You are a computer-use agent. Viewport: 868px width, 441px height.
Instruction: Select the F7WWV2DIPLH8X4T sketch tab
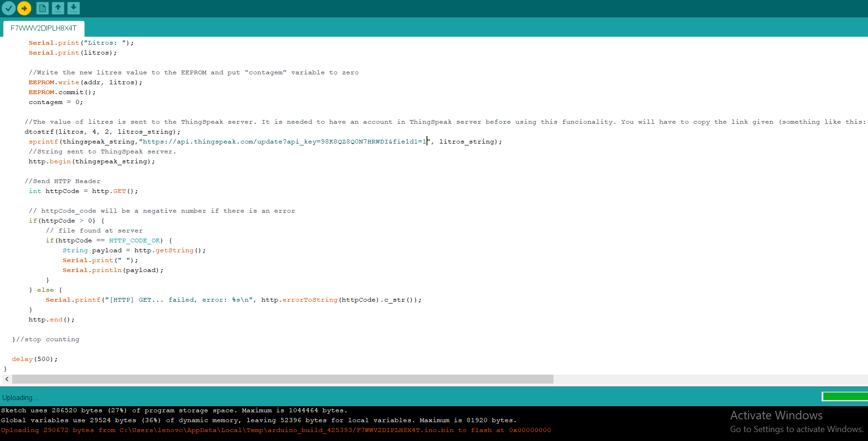[x=43, y=28]
